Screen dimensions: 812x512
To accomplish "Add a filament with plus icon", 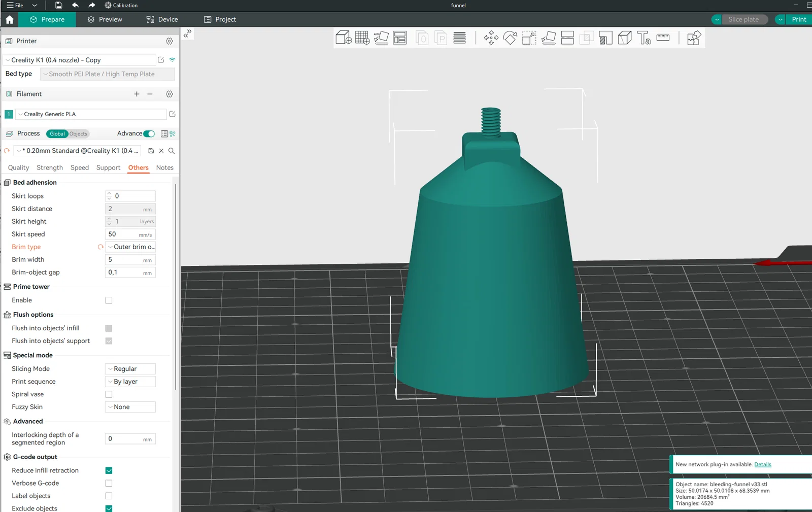I will click(137, 94).
